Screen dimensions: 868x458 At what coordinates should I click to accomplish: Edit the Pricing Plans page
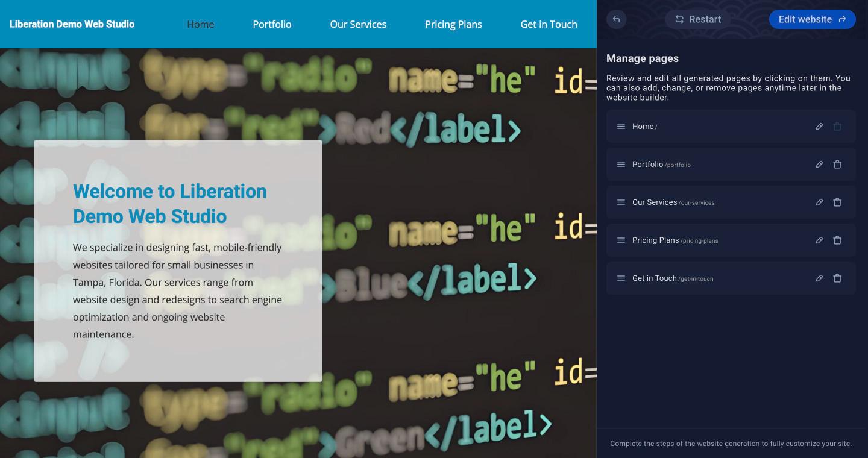[819, 240]
